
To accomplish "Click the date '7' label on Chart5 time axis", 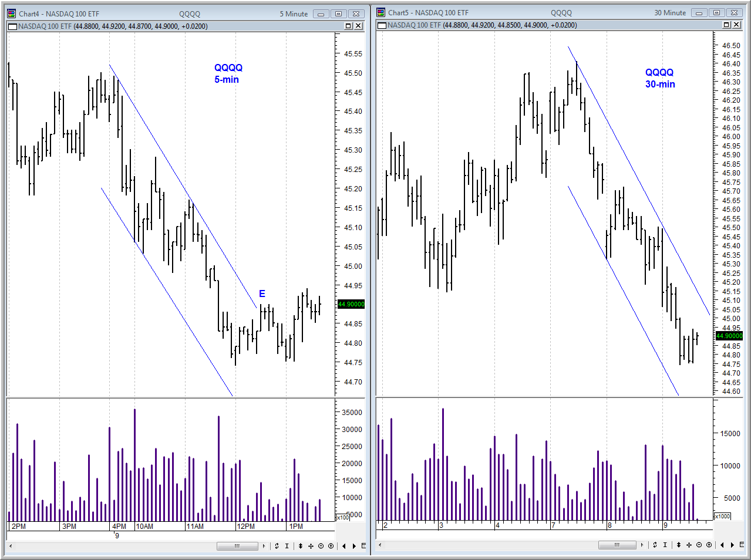I will tap(554, 525).
